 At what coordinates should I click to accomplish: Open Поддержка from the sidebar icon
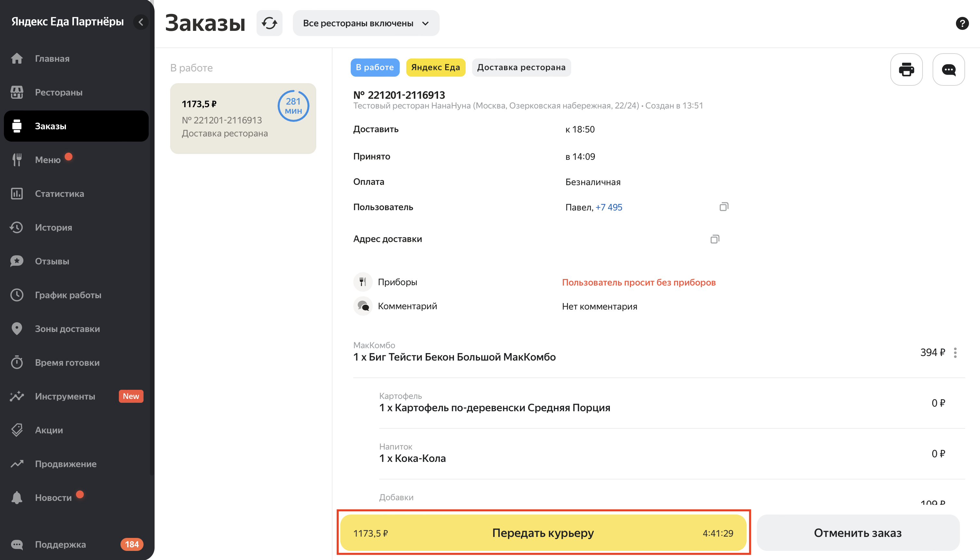pyautogui.click(x=17, y=544)
